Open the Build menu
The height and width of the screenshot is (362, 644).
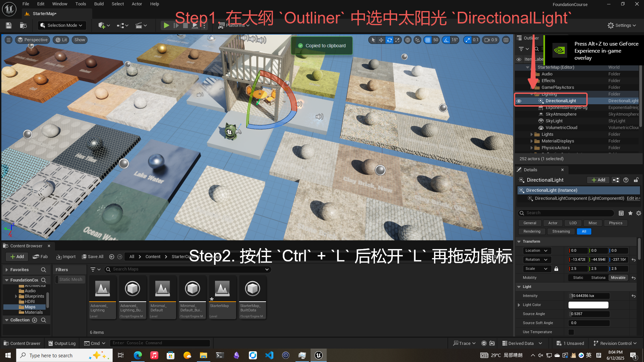99,4
